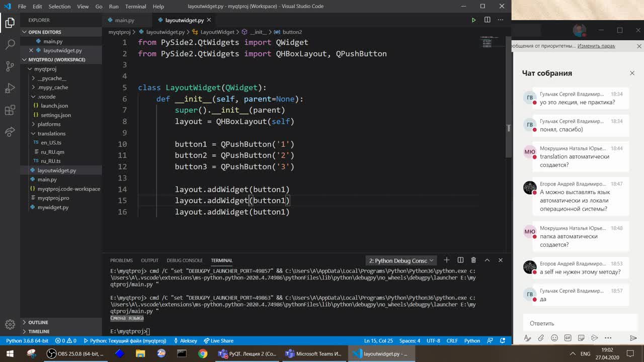Screen dimensions: 644x362
Task: Click CRLF end of line setting
Action: pyautogui.click(x=452, y=340)
